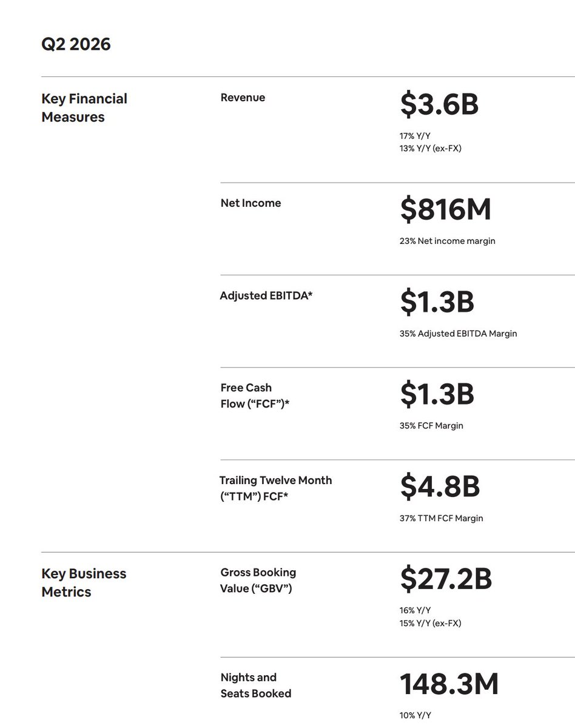Image resolution: width=575 pixels, height=728 pixels.
Task: Click the Trailing Twelve Month FCF label
Action: [276, 488]
